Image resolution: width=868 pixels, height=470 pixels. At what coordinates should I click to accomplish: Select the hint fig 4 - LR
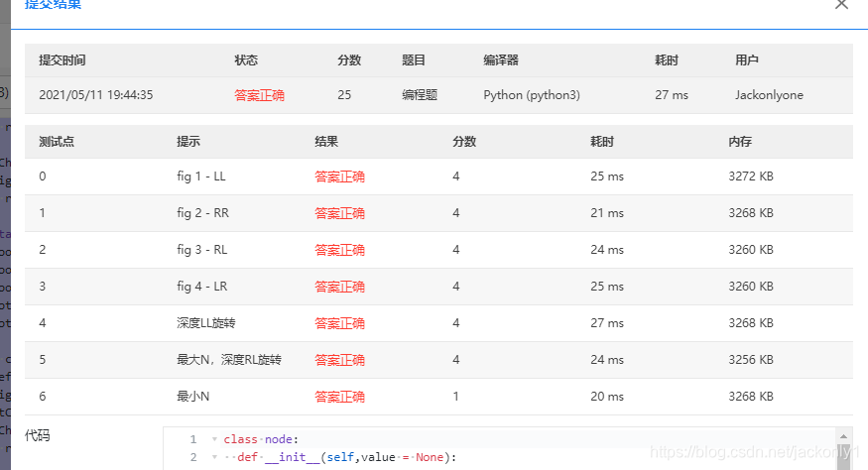[x=202, y=287]
